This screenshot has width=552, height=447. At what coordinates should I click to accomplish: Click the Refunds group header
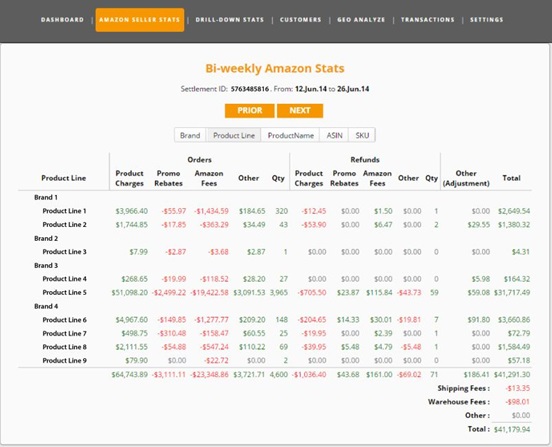(365, 160)
